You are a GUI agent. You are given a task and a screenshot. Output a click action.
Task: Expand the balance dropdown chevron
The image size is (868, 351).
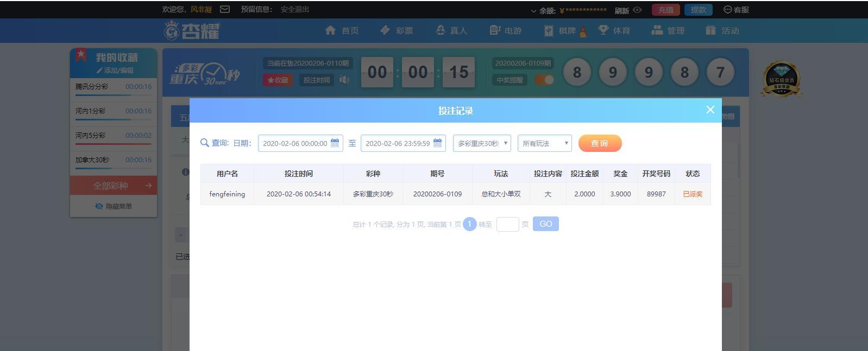(x=533, y=11)
